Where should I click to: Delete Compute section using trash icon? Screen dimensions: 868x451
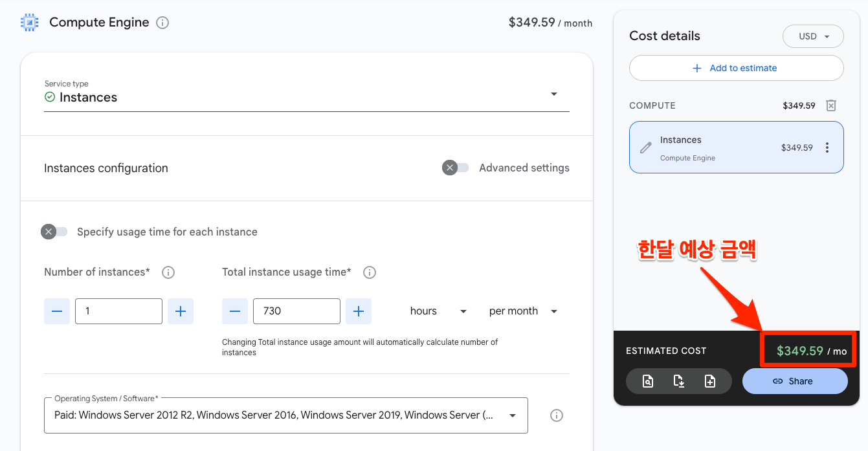[x=832, y=105]
